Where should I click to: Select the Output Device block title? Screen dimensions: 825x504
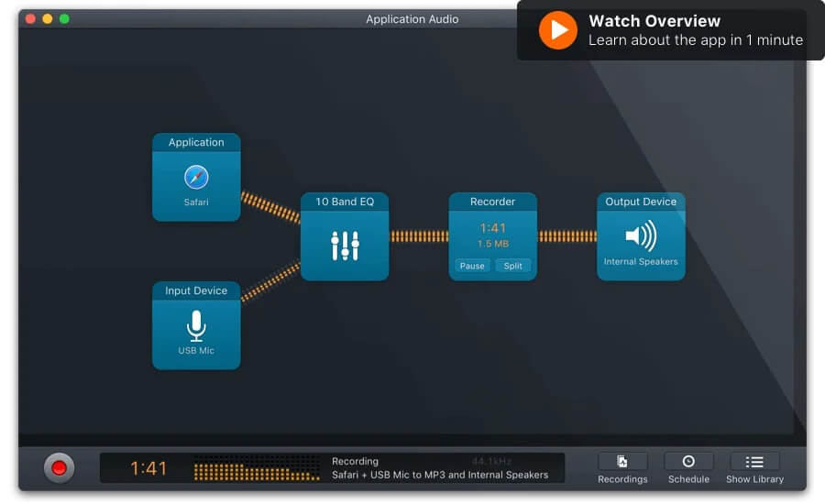click(x=641, y=202)
